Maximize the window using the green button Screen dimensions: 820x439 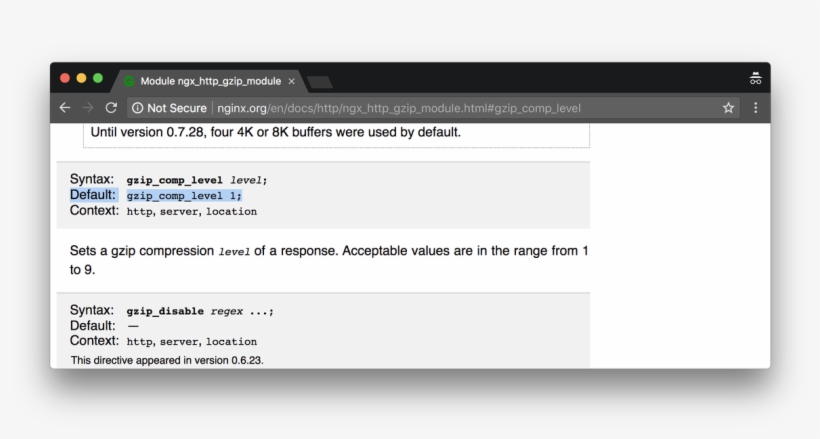coord(98,78)
